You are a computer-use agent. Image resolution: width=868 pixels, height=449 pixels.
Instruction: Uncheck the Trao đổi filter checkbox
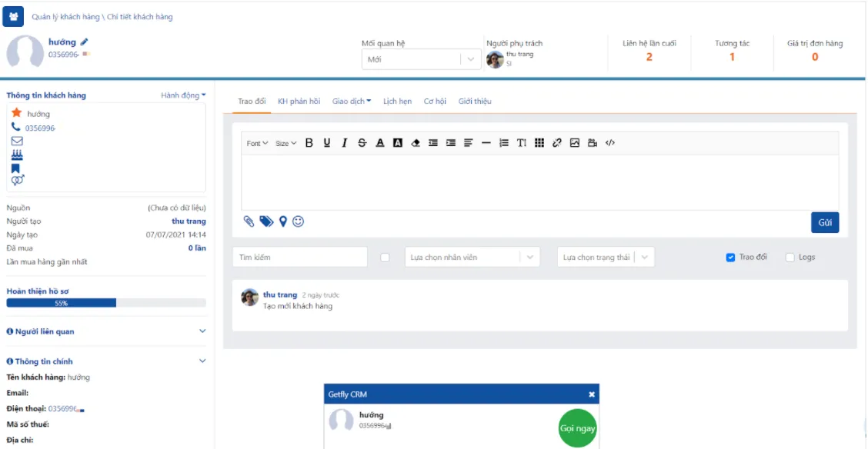click(730, 258)
